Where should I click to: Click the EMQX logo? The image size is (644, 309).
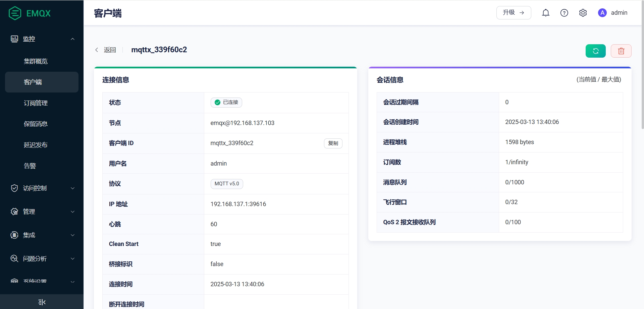click(x=30, y=13)
